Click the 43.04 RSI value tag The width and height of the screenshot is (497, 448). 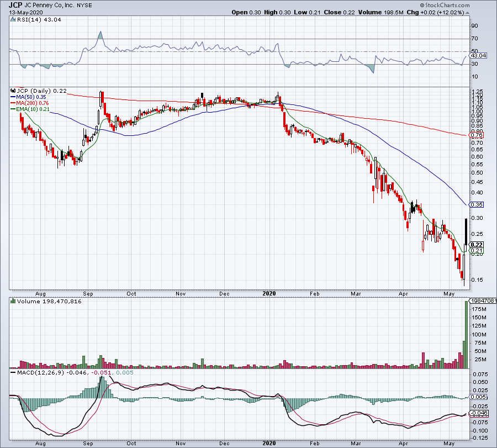click(478, 56)
